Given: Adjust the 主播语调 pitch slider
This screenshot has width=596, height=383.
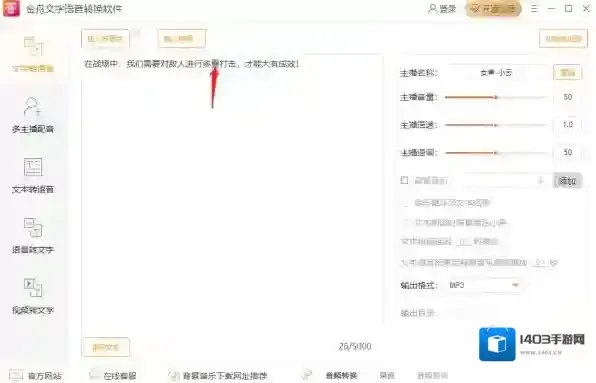Looking at the screenshot, I should click(496, 153).
